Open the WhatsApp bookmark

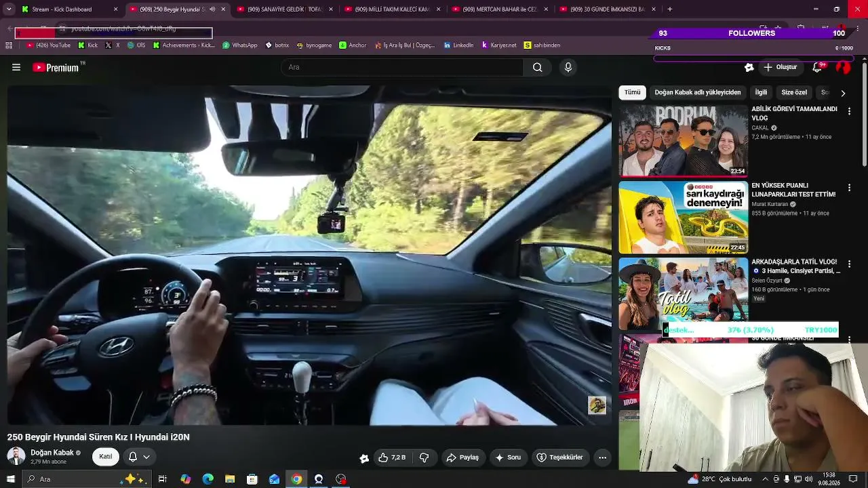240,45
